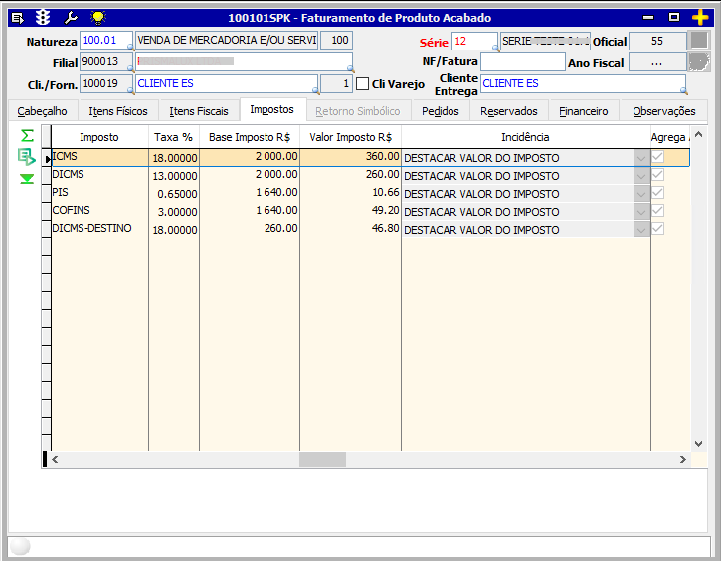
Task: Expand Incidência dropdown in ICMS row
Action: coord(641,158)
